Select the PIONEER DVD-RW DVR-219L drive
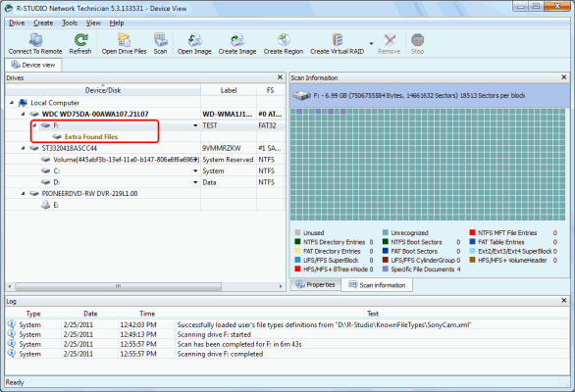The image size is (575, 392). pos(89,193)
